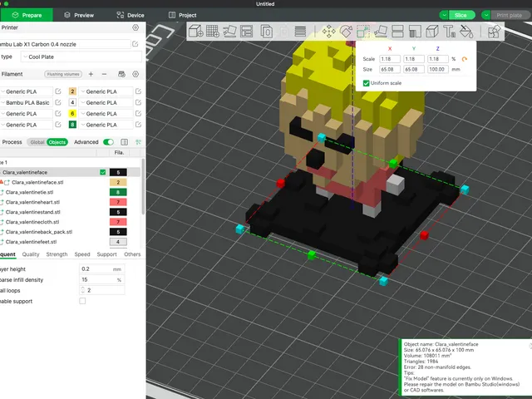Open the Bambu PLA Basic dropdown
This screenshot has height=399, width=532.
click(26, 102)
